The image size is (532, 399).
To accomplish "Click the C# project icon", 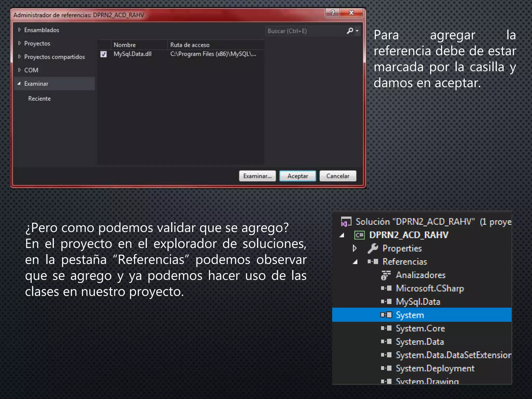I will coord(360,235).
